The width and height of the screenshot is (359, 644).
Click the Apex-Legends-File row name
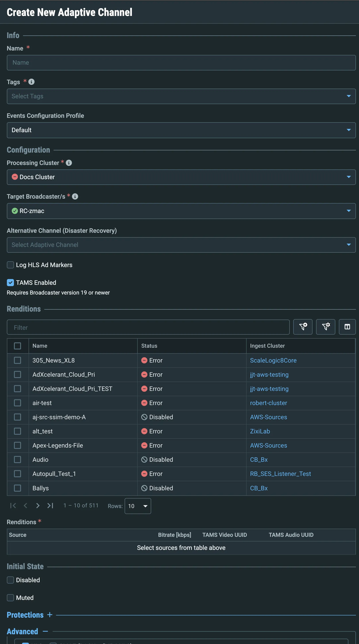tap(58, 445)
